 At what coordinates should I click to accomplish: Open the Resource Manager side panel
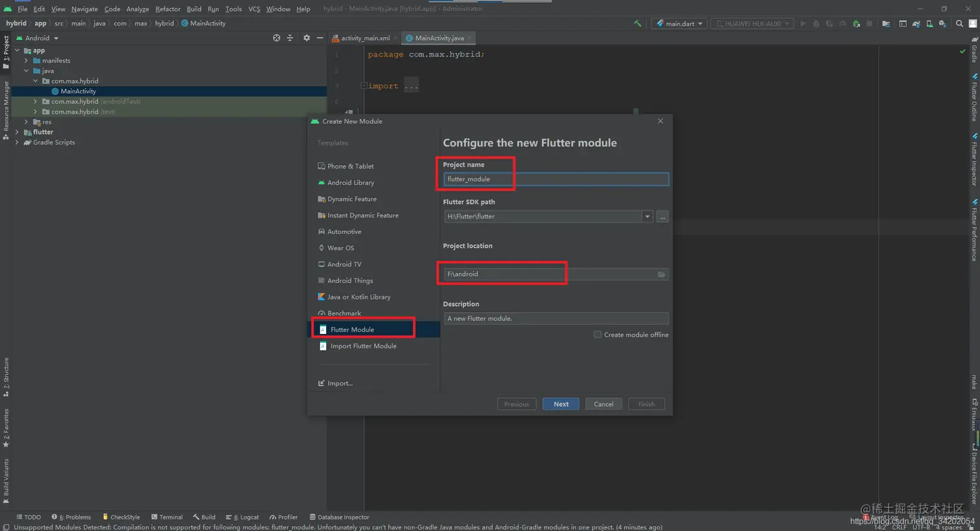(x=6, y=110)
